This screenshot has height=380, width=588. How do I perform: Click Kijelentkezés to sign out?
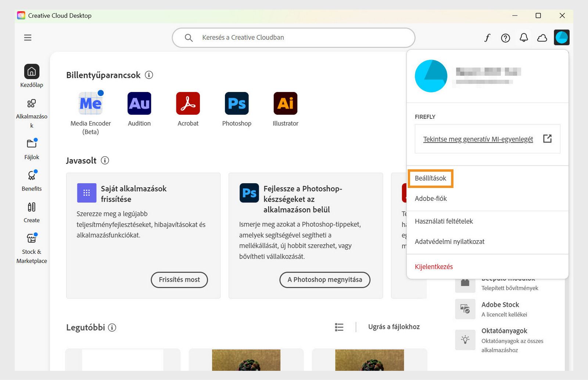click(434, 266)
